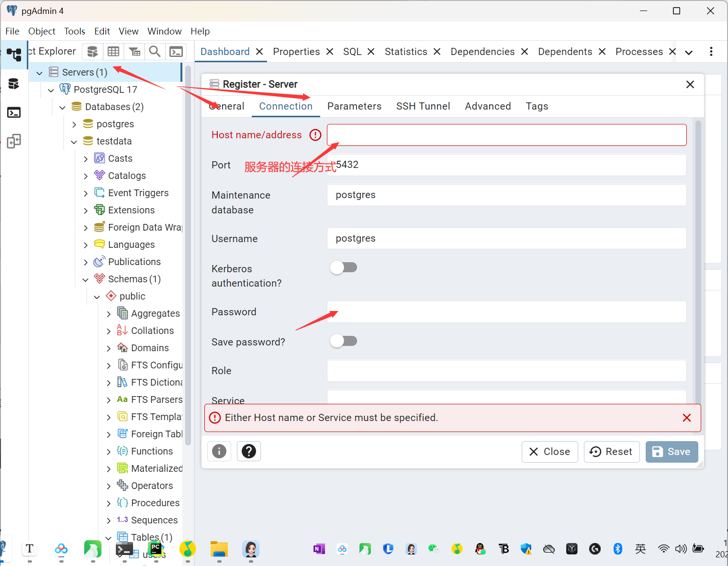Select the Sequences tree item

[154, 520]
